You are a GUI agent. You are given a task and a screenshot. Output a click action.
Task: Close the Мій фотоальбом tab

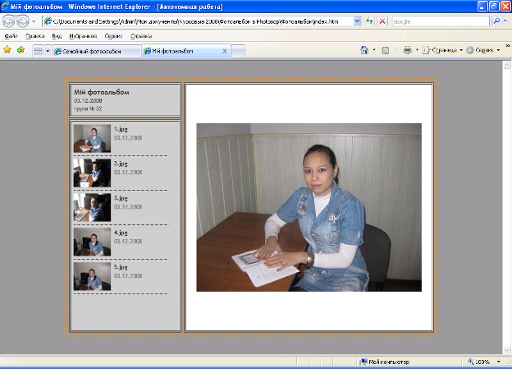pos(225,51)
